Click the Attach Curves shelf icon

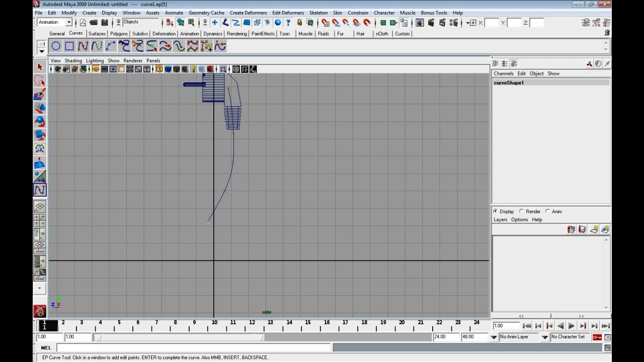tap(124, 46)
